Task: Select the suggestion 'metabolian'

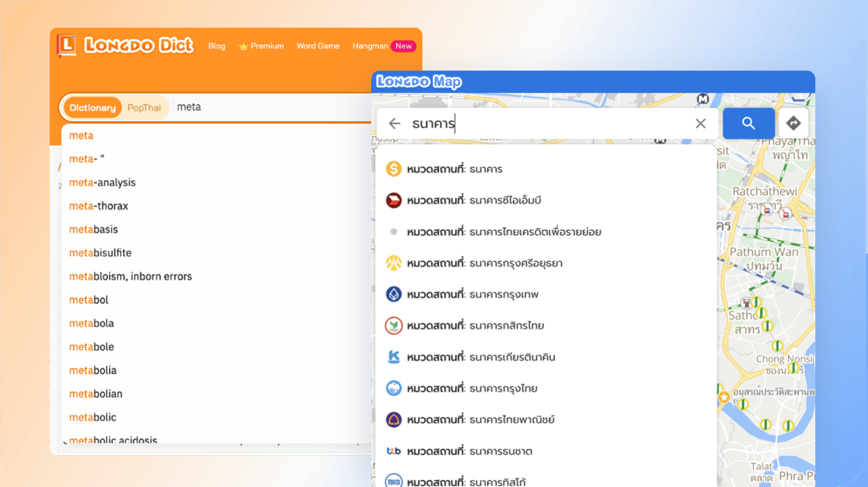Action: pyautogui.click(x=96, y=394)
